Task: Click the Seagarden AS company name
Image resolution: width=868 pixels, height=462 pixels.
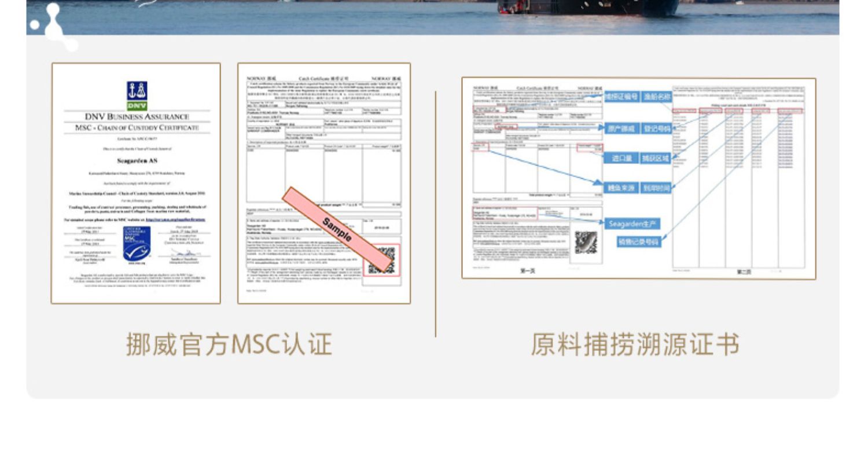Action: pos(137,160)
